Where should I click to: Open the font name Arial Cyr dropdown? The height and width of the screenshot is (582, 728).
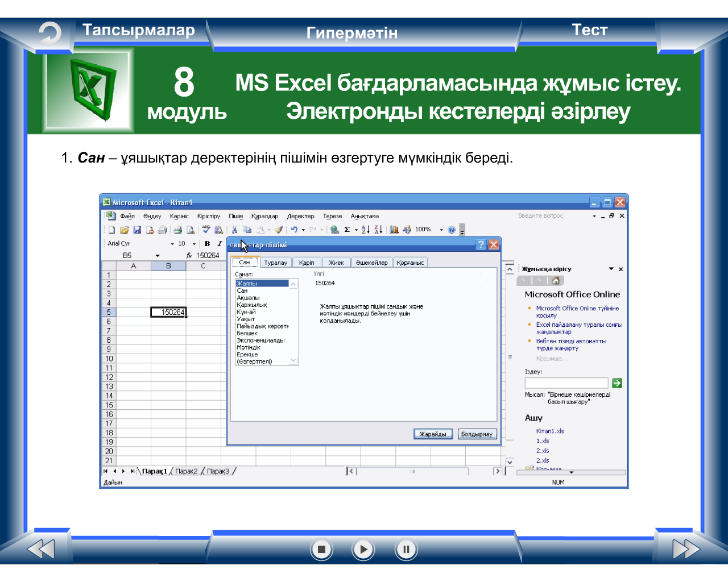(172, 244)
